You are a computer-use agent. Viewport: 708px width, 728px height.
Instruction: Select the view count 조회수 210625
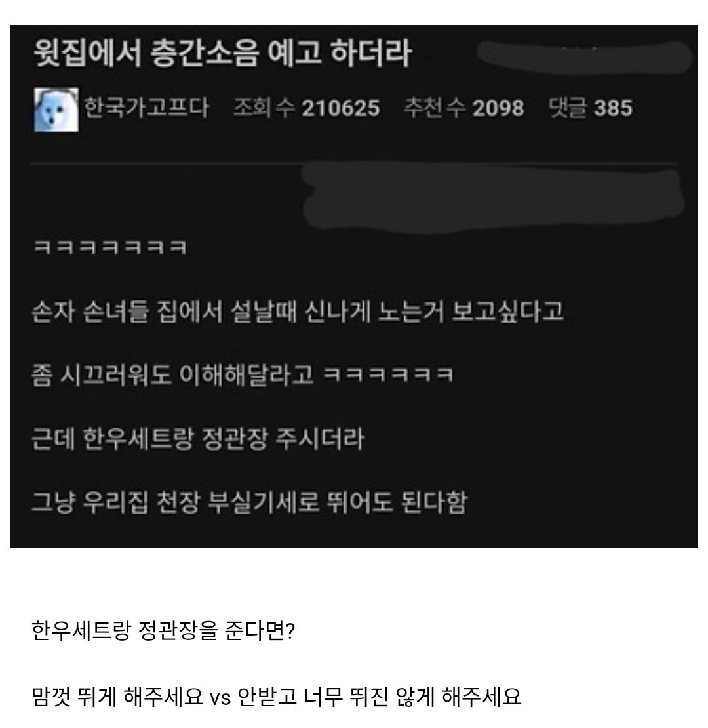(306, 108)
